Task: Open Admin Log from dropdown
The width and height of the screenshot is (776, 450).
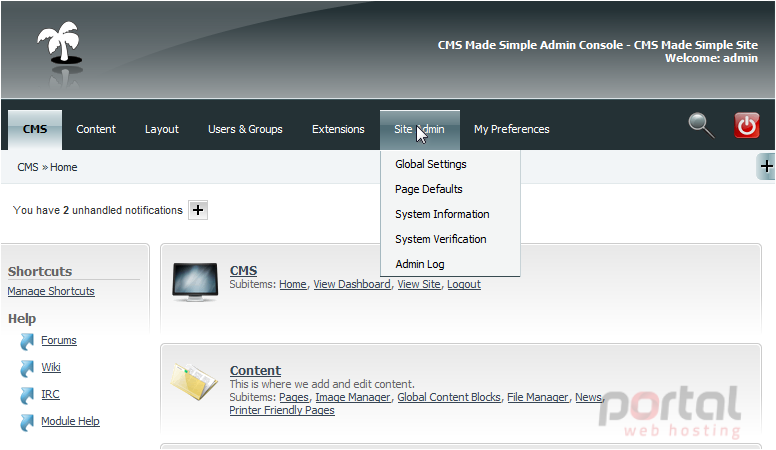Action: tap(420, 264)
